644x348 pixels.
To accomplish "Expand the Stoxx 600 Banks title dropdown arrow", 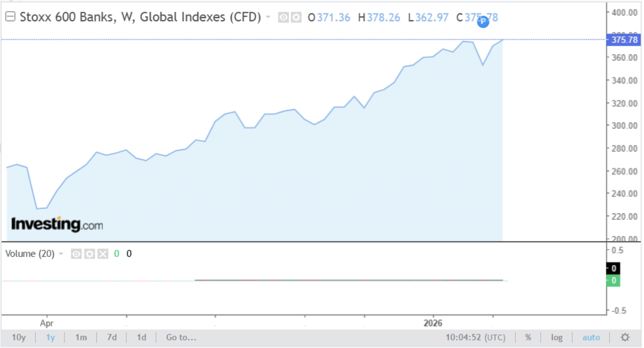I will pos(268,18).
